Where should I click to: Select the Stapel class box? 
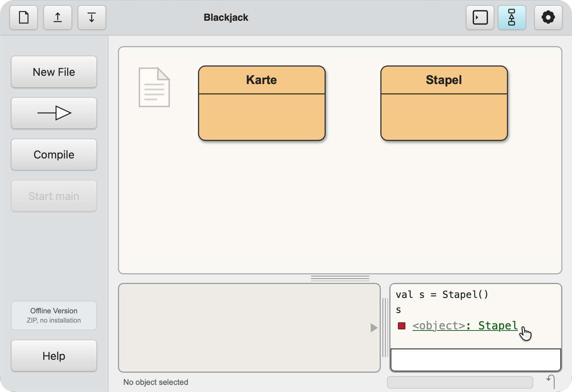tap(444, 103)
